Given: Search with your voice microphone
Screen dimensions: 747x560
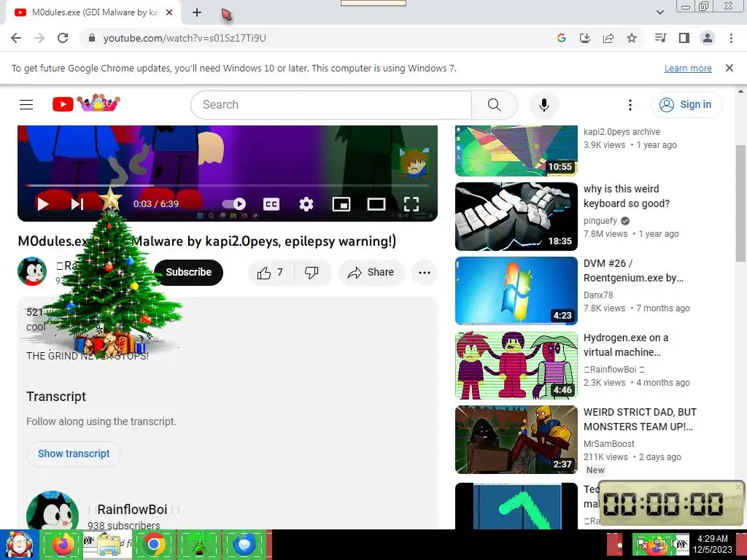Looking at the screenshot, I should point(544,105).
